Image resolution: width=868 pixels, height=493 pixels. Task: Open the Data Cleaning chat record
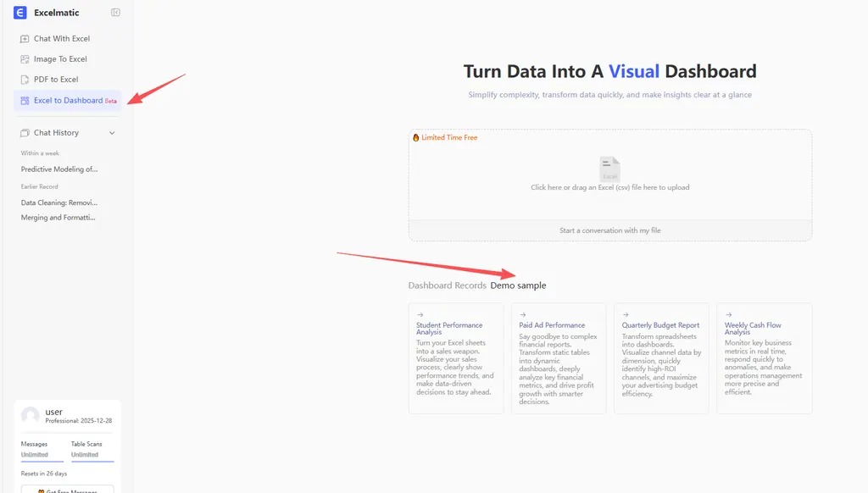point(59,203)
